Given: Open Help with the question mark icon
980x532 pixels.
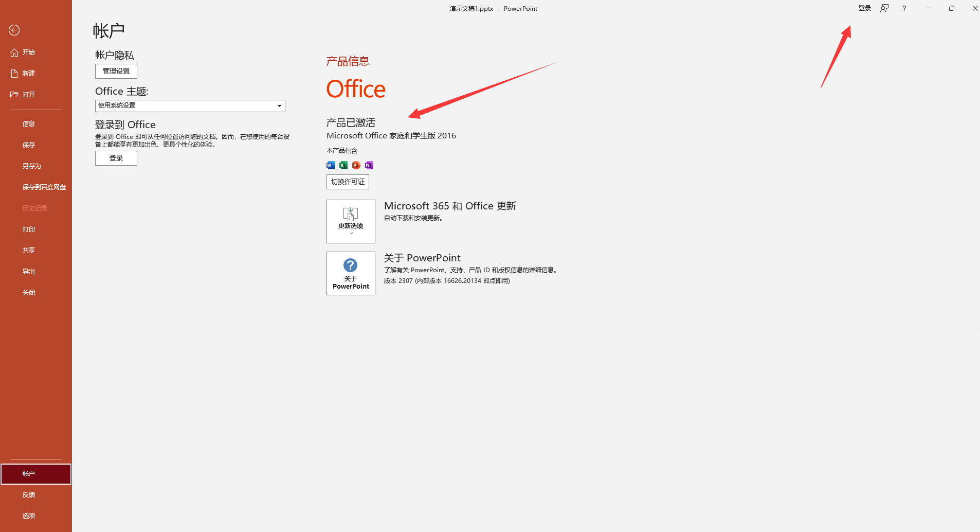Looking at the screenshot, I should tap(904, 8).
